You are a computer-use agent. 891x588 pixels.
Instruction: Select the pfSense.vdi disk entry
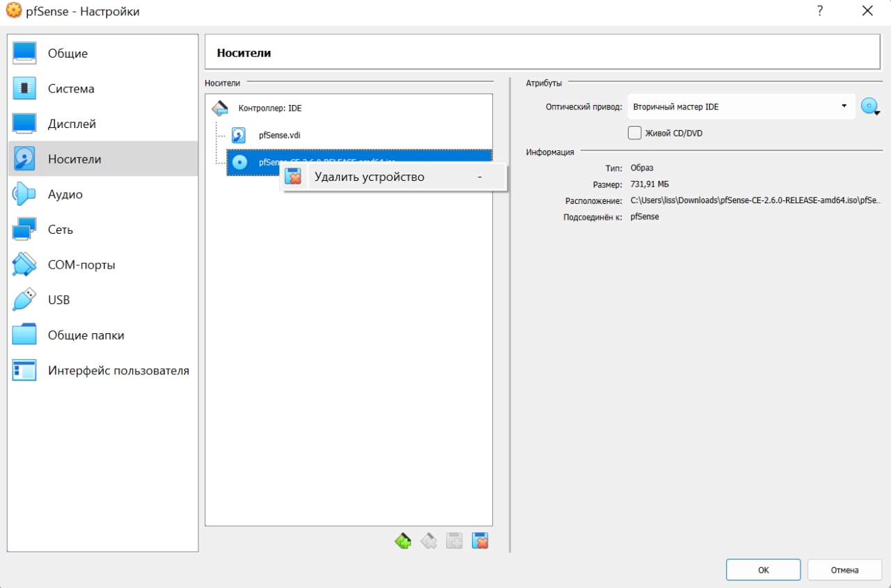pos(279,135)
